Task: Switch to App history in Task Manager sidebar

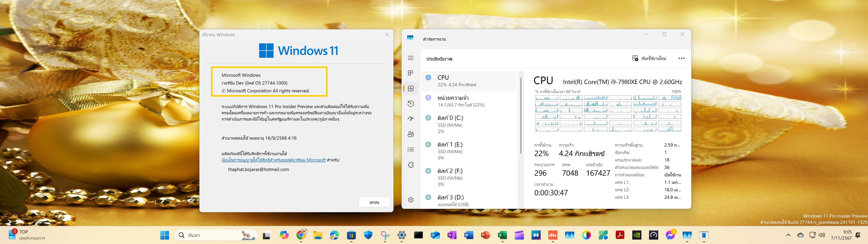Action: (x=411, y=103)
